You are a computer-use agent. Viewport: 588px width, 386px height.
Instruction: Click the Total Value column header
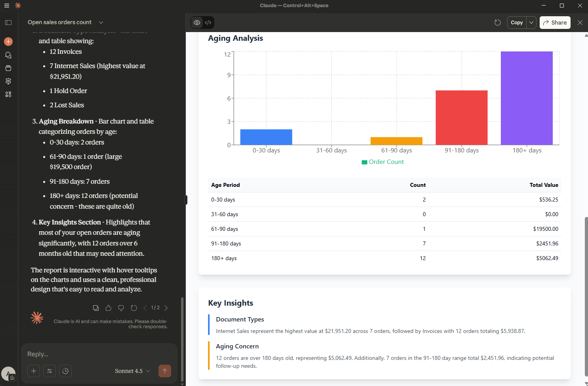(x=544, y=185)
